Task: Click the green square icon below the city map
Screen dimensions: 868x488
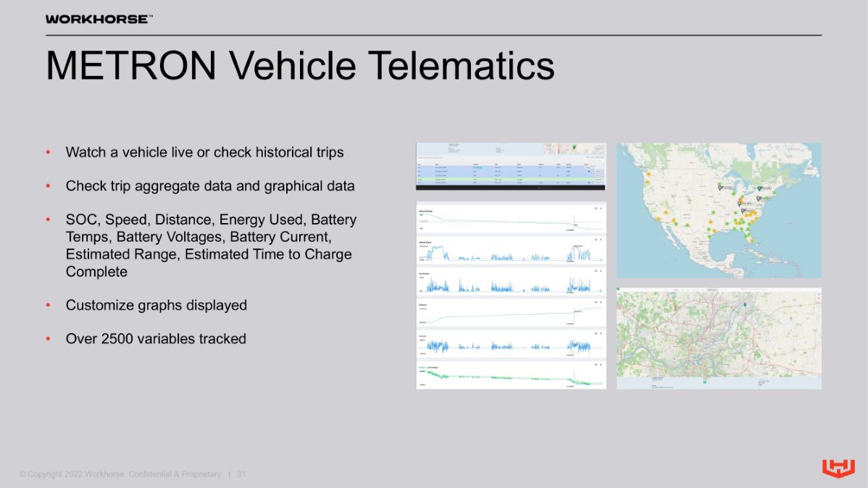Action: (x=704, y=382)
